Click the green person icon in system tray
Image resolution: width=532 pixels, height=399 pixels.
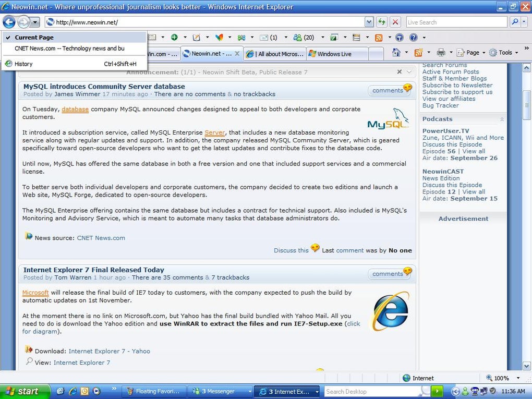click(465, 391)
